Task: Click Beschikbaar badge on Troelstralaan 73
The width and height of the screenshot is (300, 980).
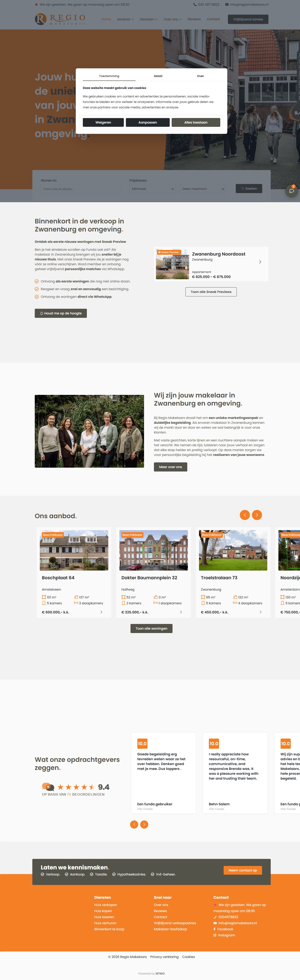Action: point(211,535)
